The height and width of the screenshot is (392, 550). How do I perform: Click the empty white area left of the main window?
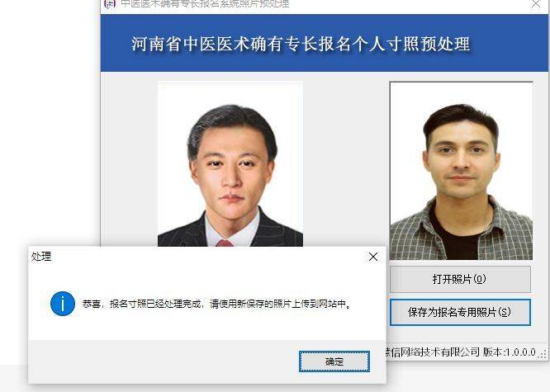coord(49,123)
